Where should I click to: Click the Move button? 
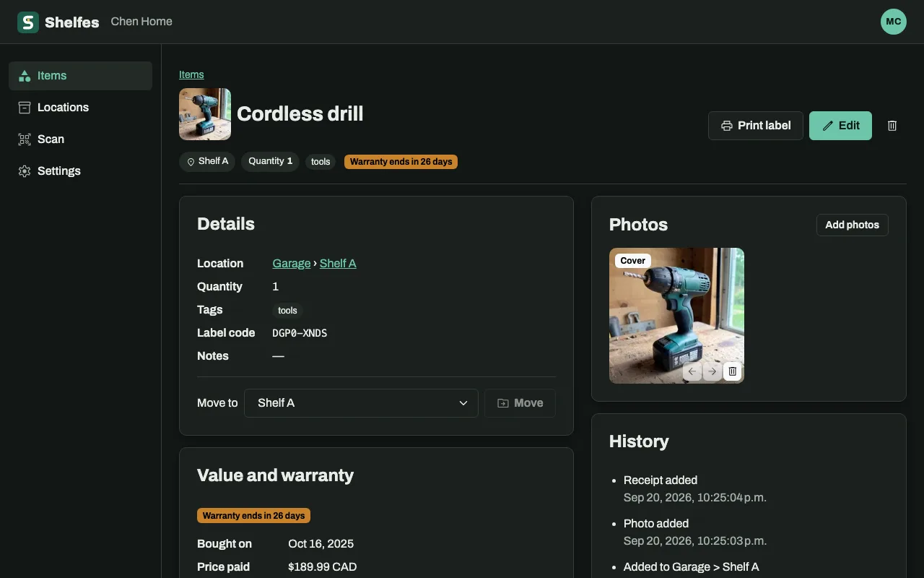(520, 403)
